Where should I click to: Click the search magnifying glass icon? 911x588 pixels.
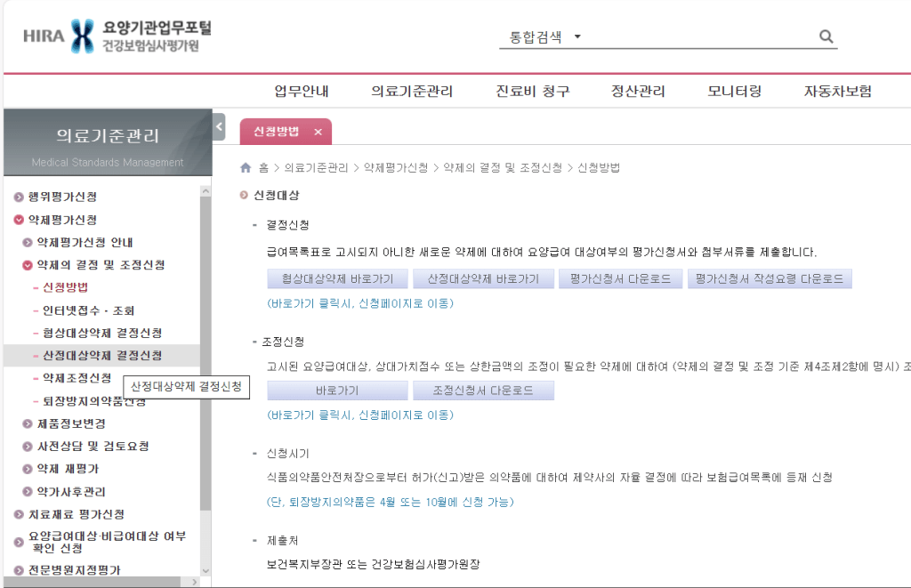[825, 36]
